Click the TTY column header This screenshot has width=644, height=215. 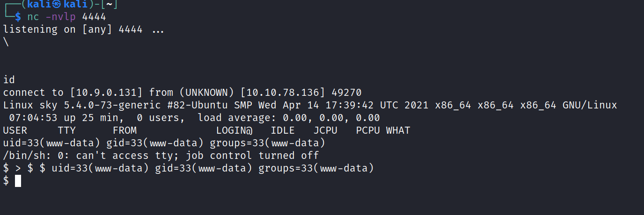66,130
